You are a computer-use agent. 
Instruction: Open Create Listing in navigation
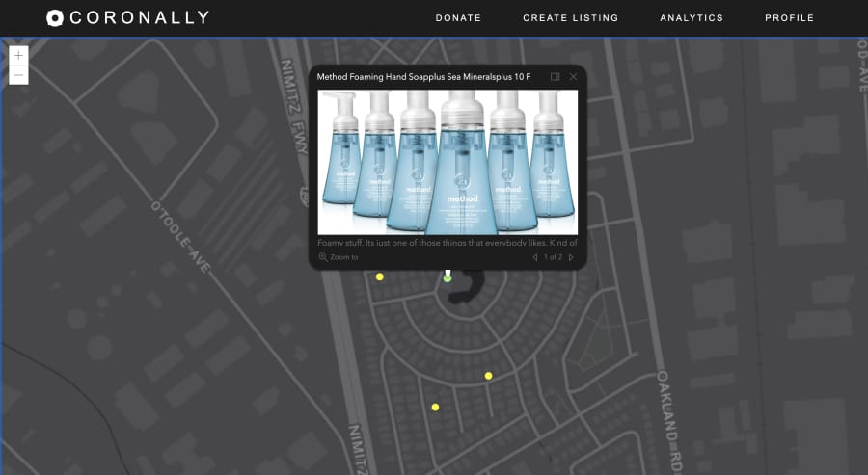point(571,18)
